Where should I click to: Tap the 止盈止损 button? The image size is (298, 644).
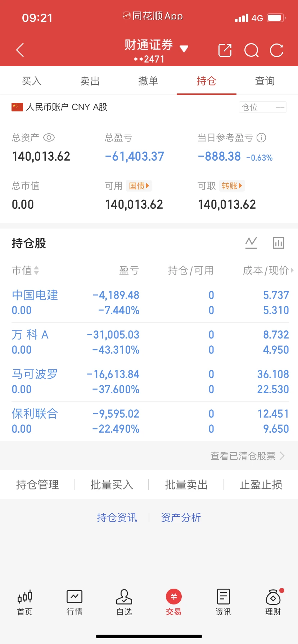coord(261,484)
